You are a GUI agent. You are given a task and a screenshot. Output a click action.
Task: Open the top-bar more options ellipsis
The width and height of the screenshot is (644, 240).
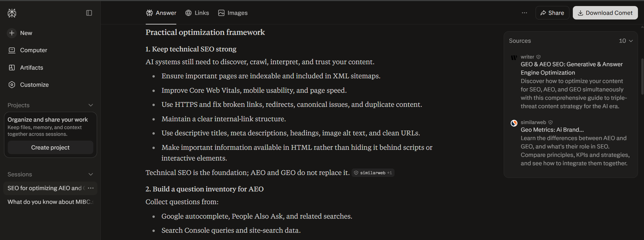tap(524, 13)
